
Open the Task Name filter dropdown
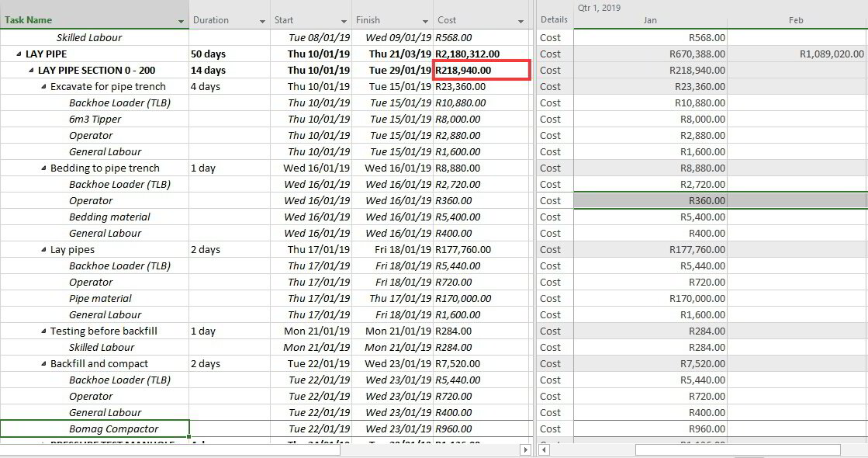[x=180, y=19]
